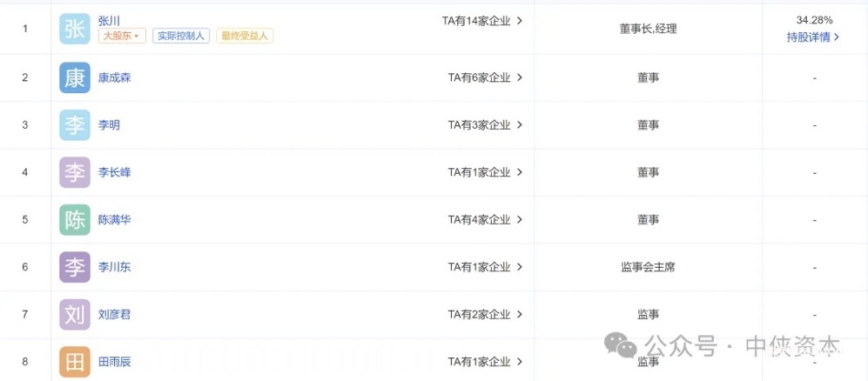
Task: Click the 李 avatar for 李川东
Action: (75, 267)
